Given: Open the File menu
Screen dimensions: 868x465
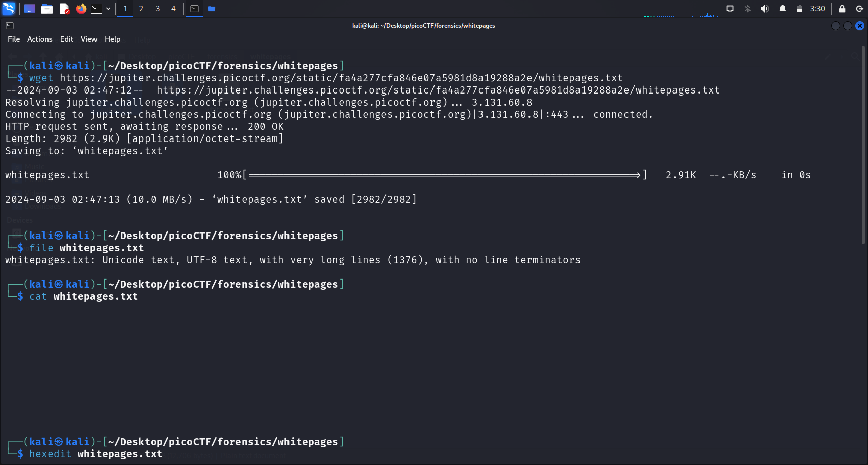Looking at the screenshot, I should 14,39.
